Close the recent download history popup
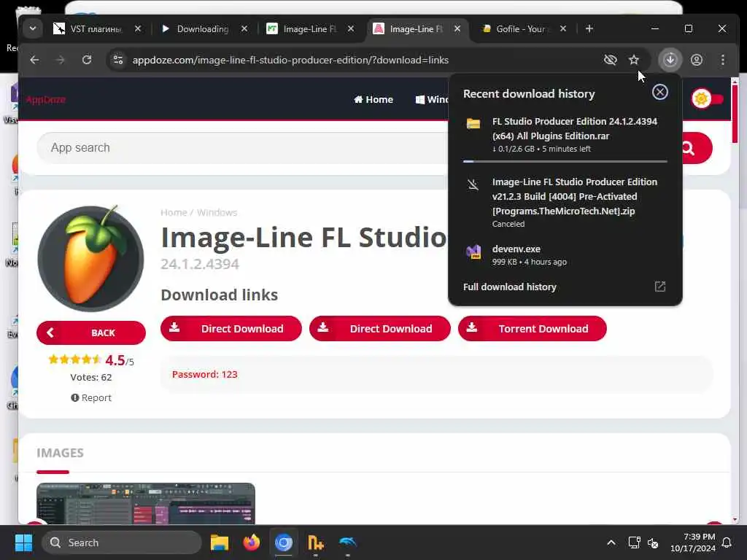Image resolution: width=747 pixels, height=560 pixels. tap(659, 92)
